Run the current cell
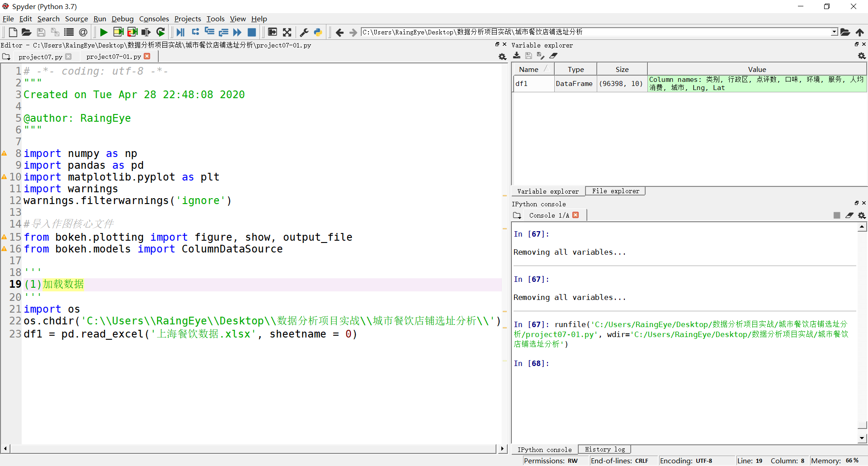This screenshot has height=466, width=868. coord(118,32)
